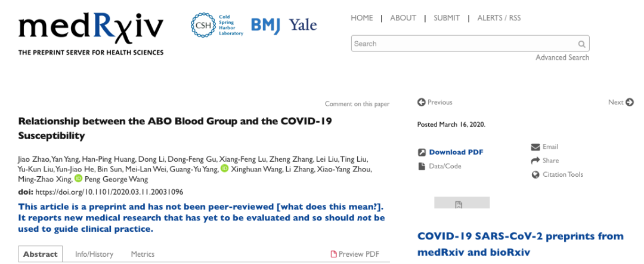Switch to the Info/History tab
This screenshot has height=264, width=644.
tap(94, 254)
